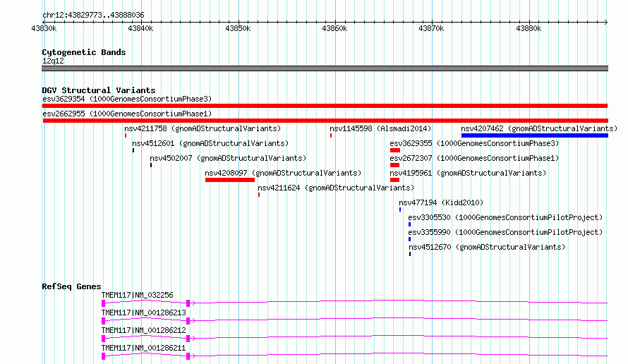Select the esv3305530 PilotProject label
Viewport: 628px width, 364px height.
[x=505, y=217]
